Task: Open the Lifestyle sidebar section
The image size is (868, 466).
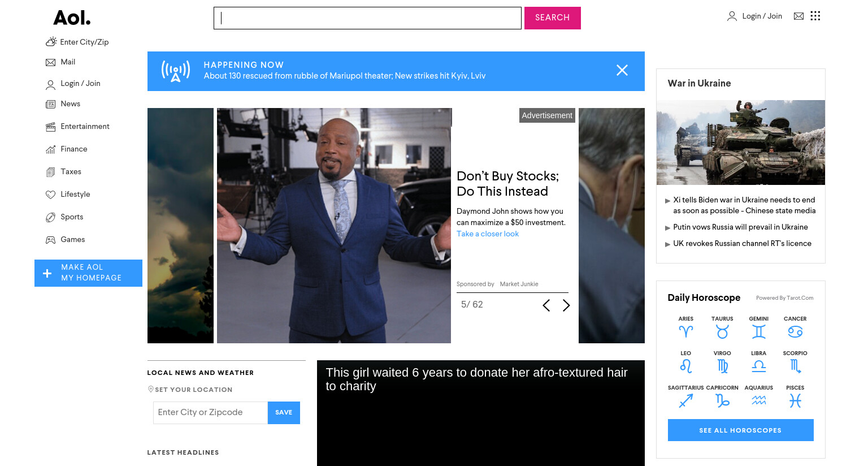Action: pos(76,195)
